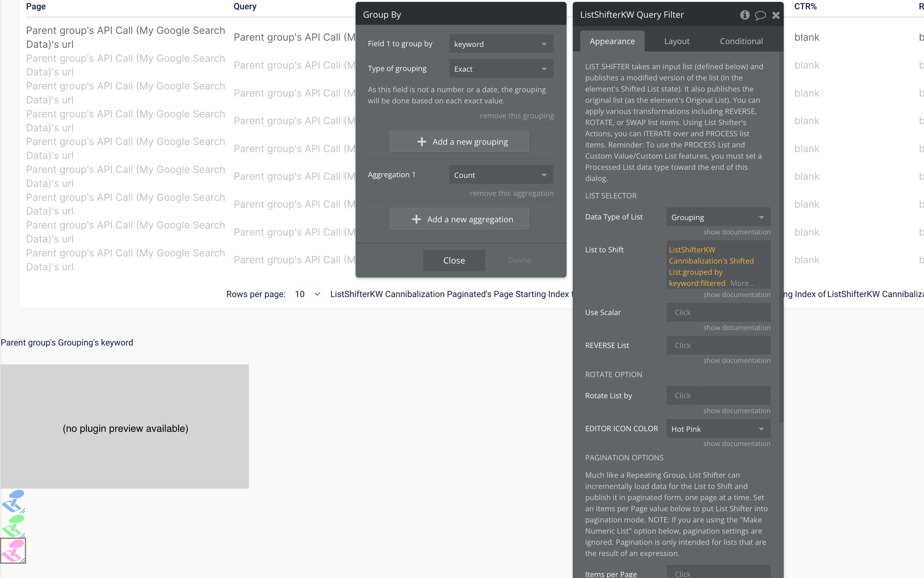Switch to the Conditional tab
The image size is (924, 578).
[741, 41]
